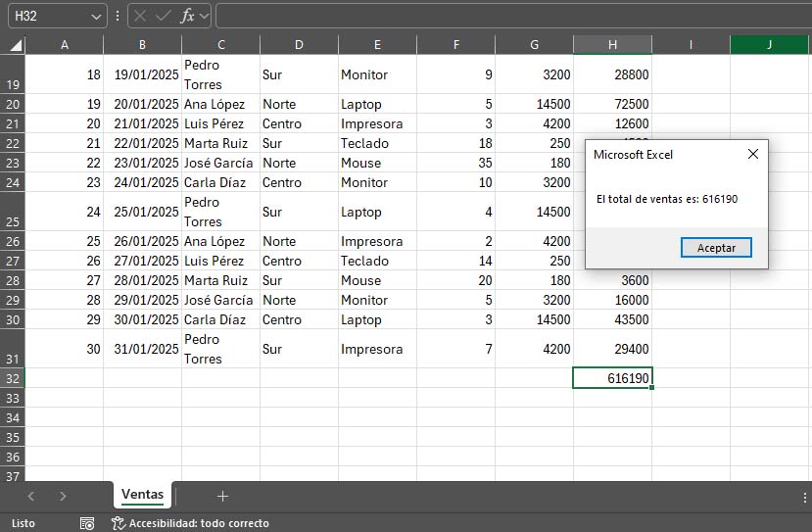Click the Name Box showing H32
This screenshot has height=532, width=812.
pos(48,16)
